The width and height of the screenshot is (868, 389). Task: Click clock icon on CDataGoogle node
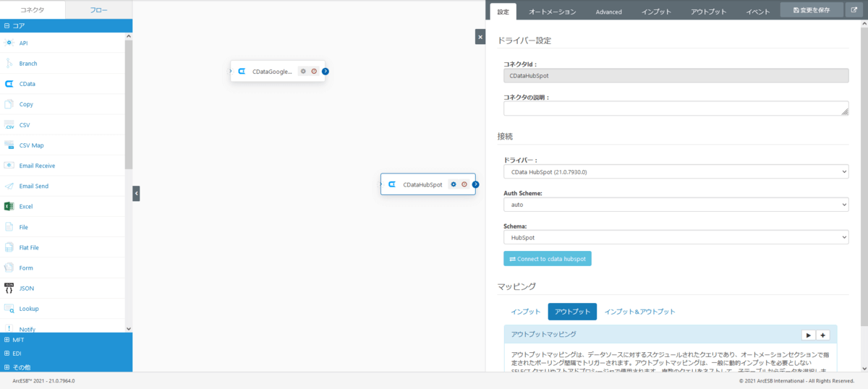[314, 72]
